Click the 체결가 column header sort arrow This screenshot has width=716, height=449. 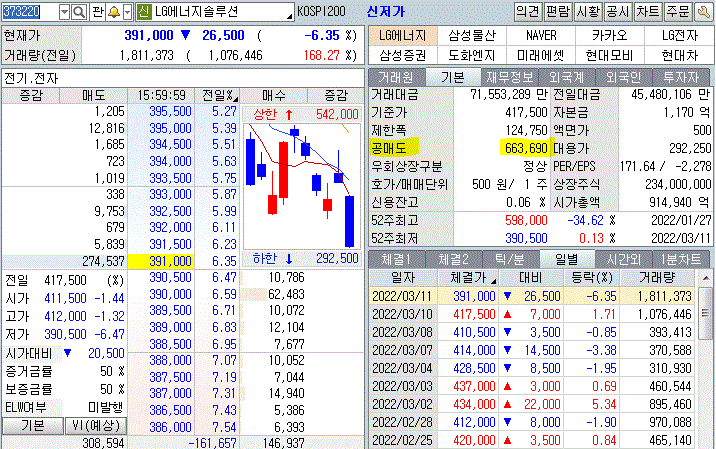493,280
